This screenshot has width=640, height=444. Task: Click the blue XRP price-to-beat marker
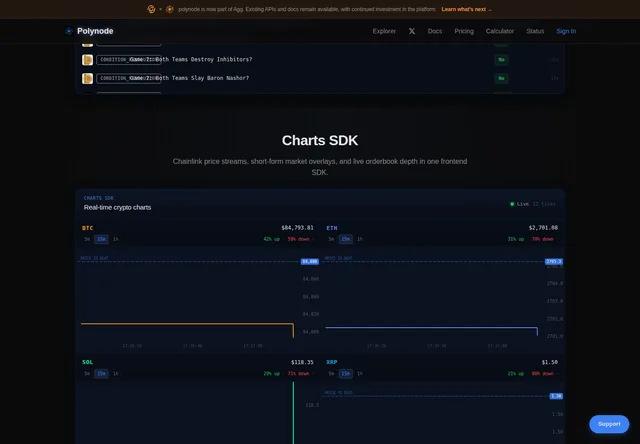[x=556, y=396]
